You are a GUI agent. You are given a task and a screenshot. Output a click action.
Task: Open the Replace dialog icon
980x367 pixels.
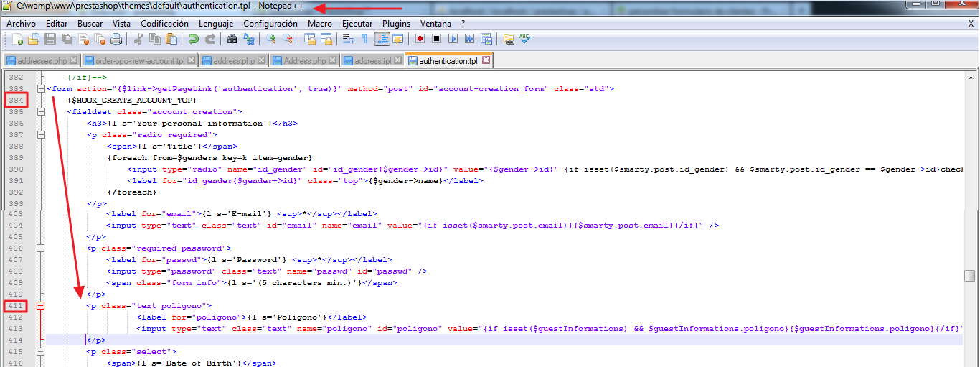249,39
